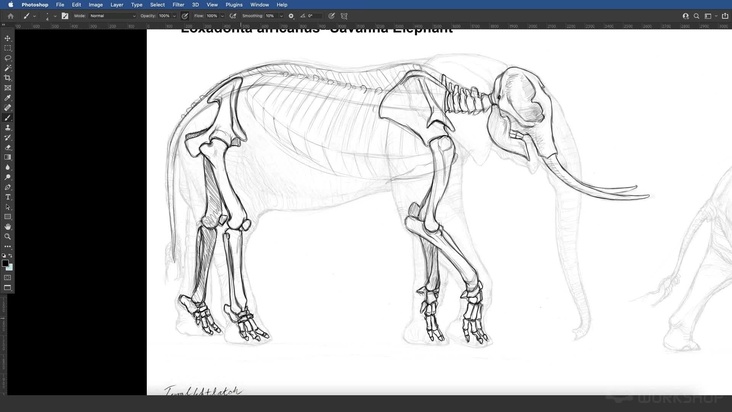The height and width of the screenshot is (412, 732).
Task: Select the Brush tool in the toolbox
Action: coord(7,118)
